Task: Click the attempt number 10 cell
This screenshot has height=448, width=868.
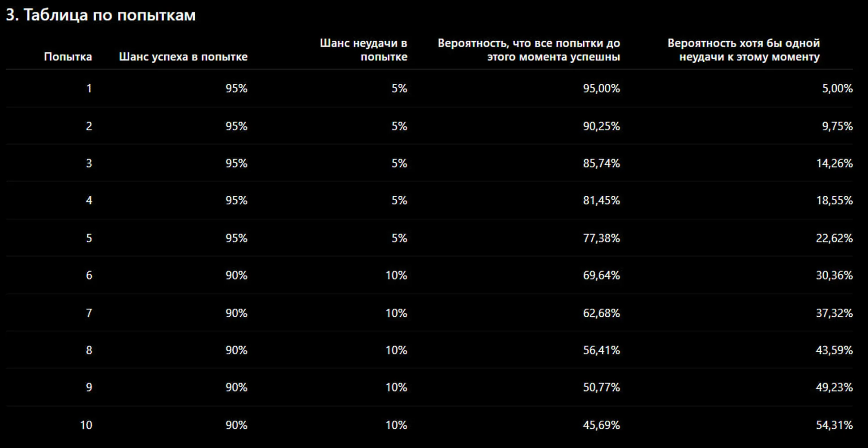Action: tap(86, 425)
